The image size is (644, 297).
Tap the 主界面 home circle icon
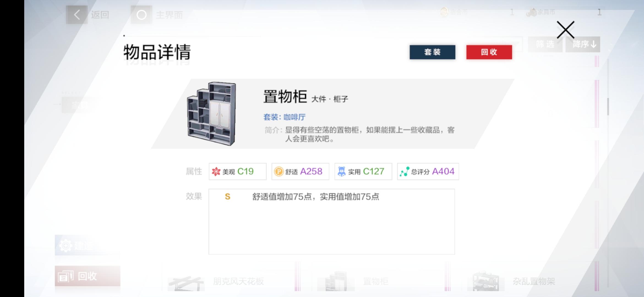point(141,15)
